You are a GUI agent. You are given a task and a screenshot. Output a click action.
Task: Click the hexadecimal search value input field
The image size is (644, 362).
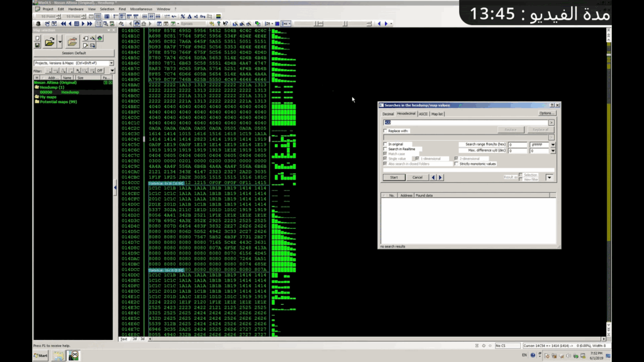(465, 123)
